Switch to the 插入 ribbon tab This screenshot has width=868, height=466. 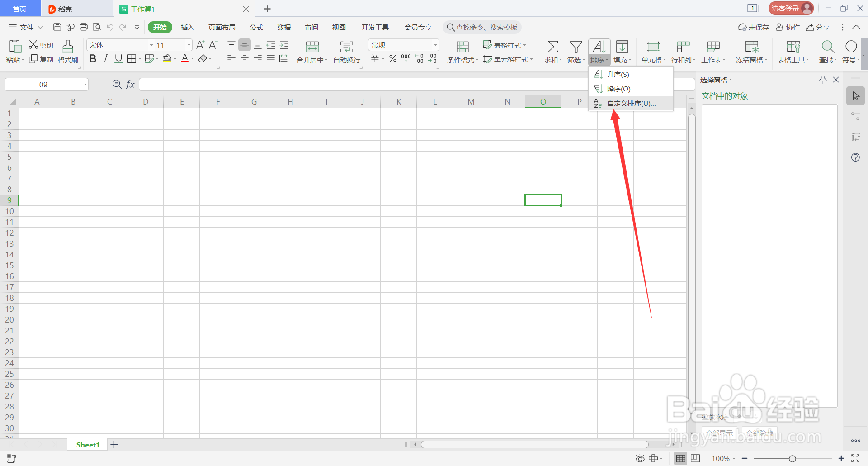(187, 27)
